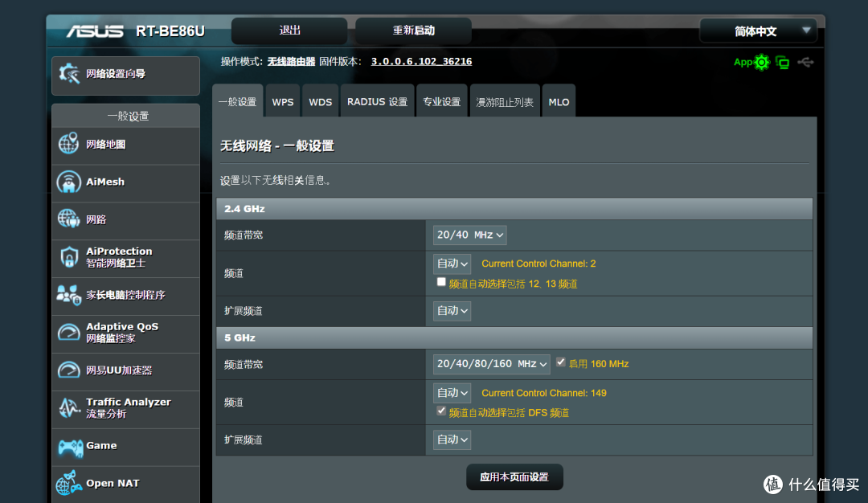Click the Game controller icon

pos(70,447)
